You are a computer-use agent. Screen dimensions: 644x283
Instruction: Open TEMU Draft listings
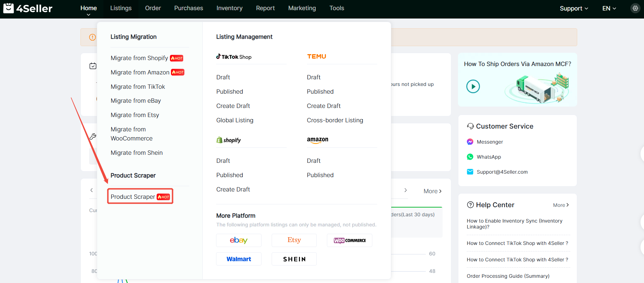pos(314,77)
